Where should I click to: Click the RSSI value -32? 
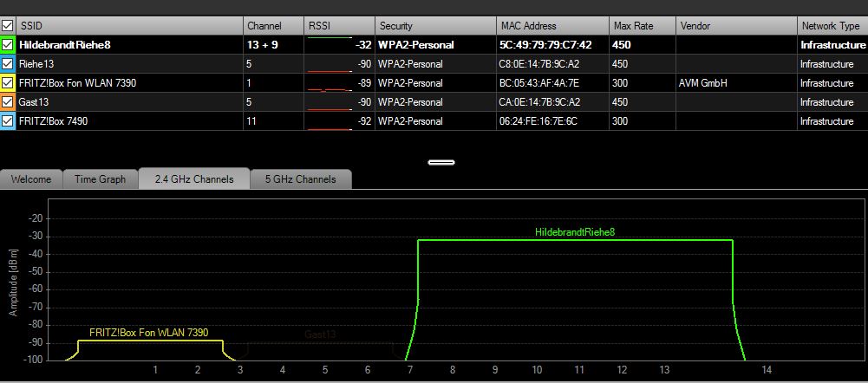pyautogui.click(x=363, y=45)
